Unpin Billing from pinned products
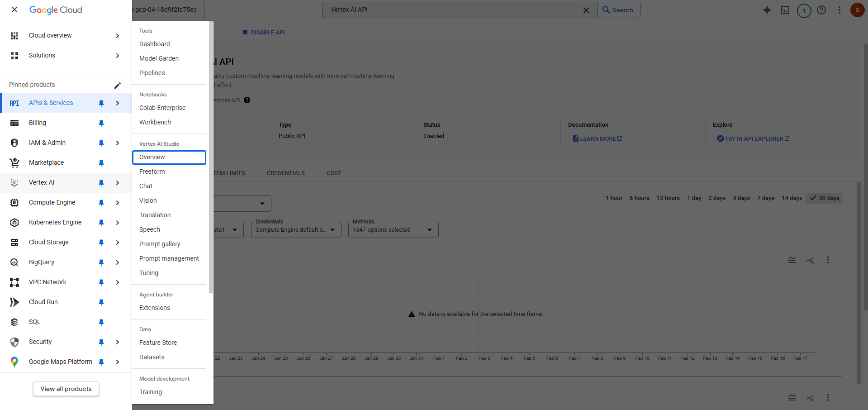 101,123
